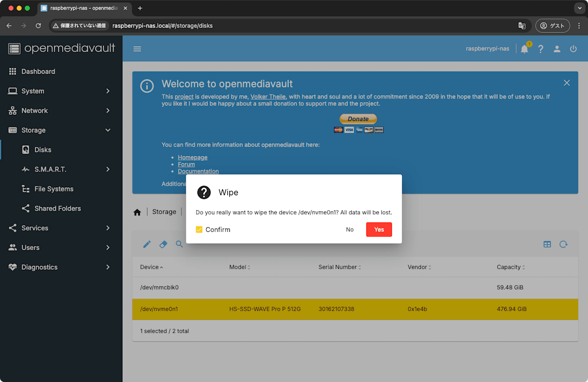Screen dimensions: 588x382
Task: Toggle the Confirm checkbox in Wipe dialog
Action: pyautogui.click(x=199, y=229)
